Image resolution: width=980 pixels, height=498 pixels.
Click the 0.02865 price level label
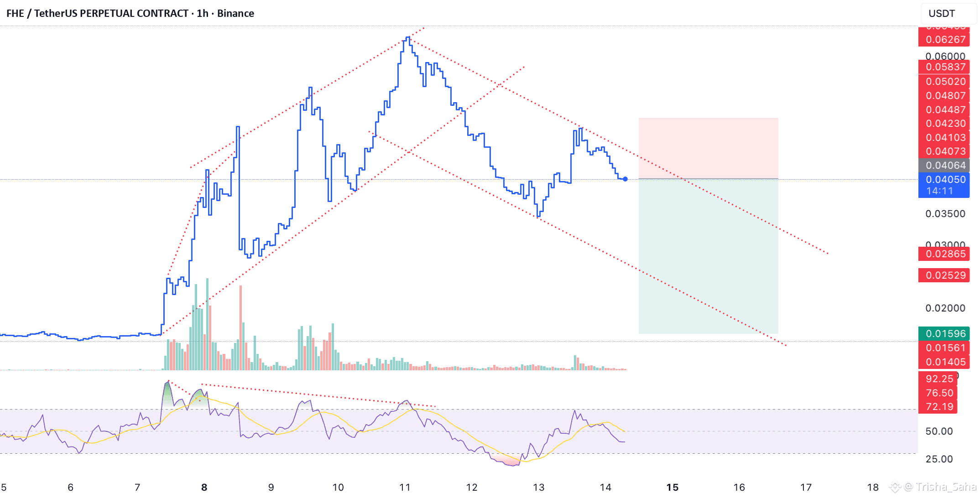pyautogui.click(x=944, y=254)
